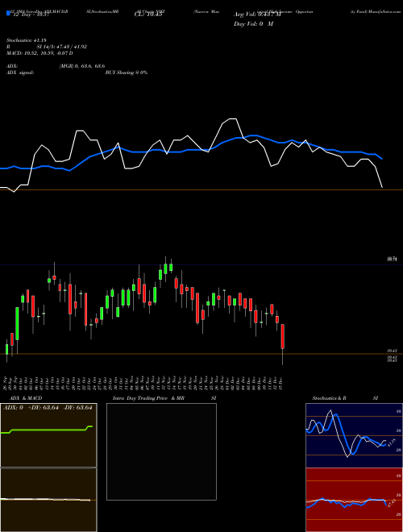This screenshot has height=532, width=403.
Task: Open the empty Intra Day Trading Price panel
Action: [161, 451]
